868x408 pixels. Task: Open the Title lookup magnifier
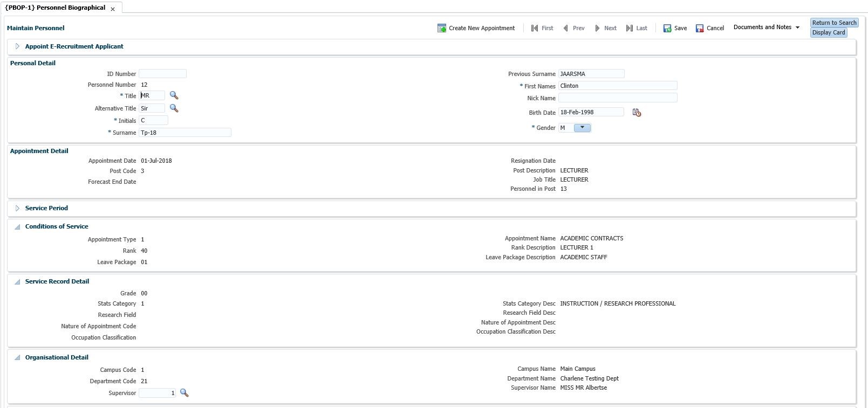[x=174, y=95]
